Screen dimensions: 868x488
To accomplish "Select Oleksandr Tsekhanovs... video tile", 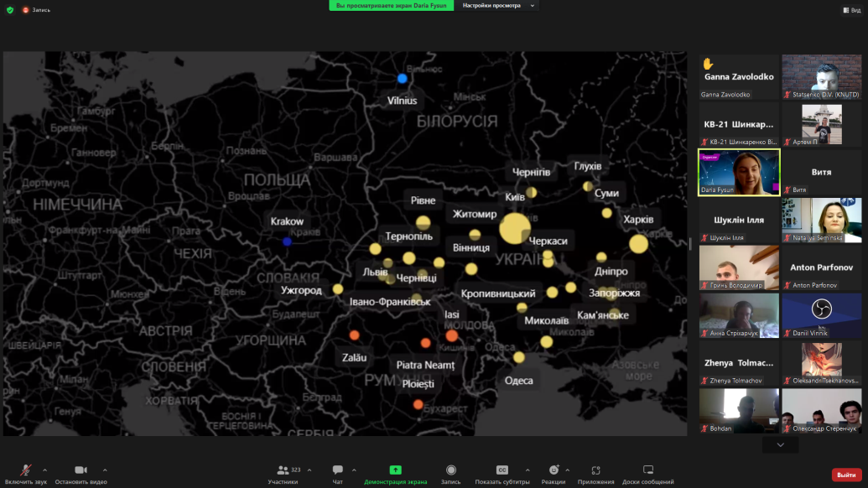I will click(x=822, y=363).
